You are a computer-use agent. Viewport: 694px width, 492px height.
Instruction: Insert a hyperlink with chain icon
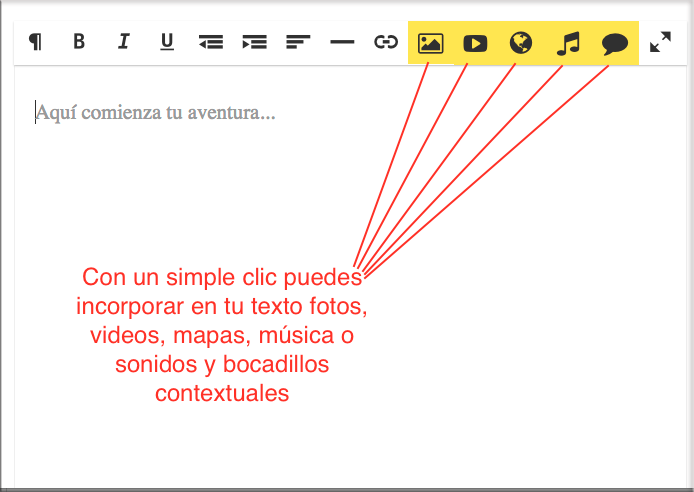point(386,42)
